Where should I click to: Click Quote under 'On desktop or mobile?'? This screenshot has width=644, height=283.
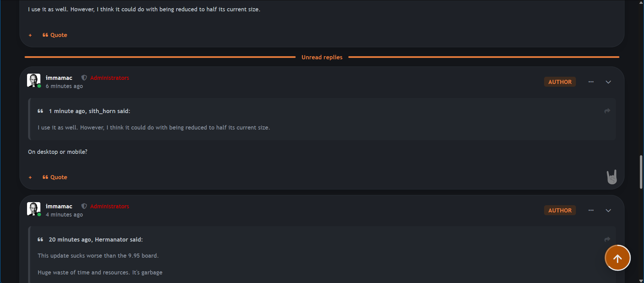(x=55, y=177)
